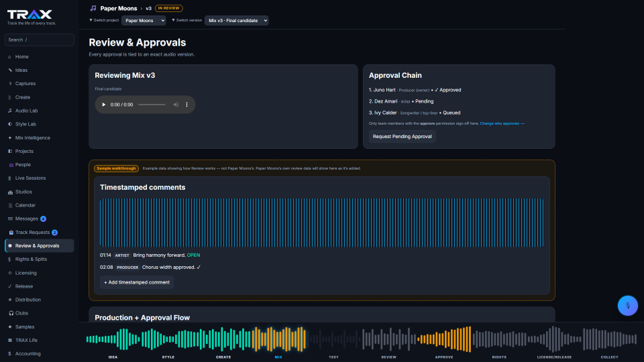Open Rights & Splits

point(31,259)
